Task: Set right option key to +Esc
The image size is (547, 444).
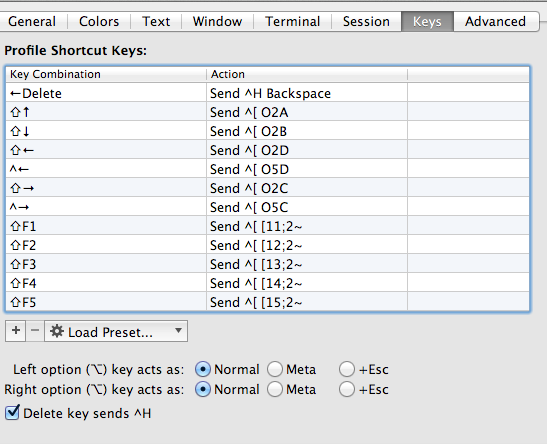Action: (x=347, y=389)
